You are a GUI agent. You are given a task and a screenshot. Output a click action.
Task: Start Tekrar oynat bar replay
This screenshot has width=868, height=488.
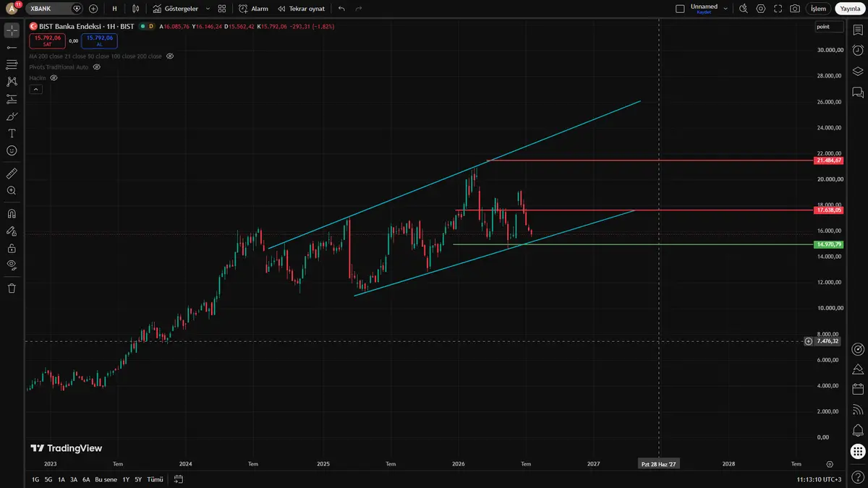301,9
